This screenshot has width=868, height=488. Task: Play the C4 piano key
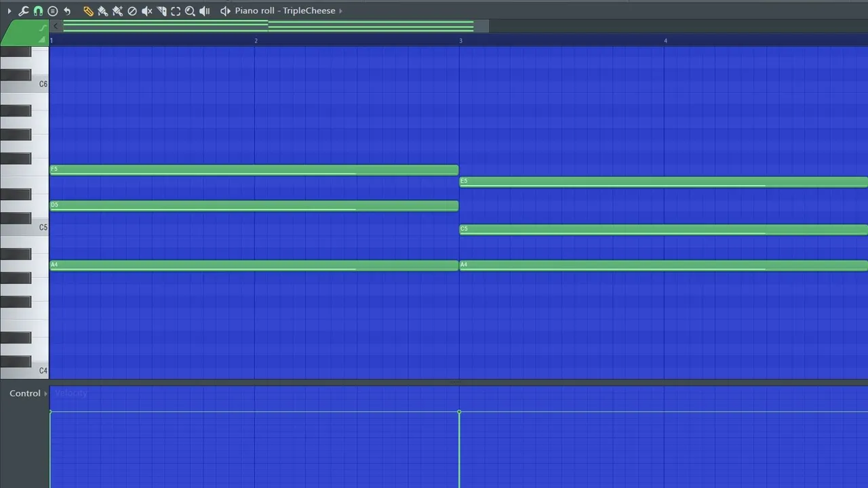tap(40, 371)
